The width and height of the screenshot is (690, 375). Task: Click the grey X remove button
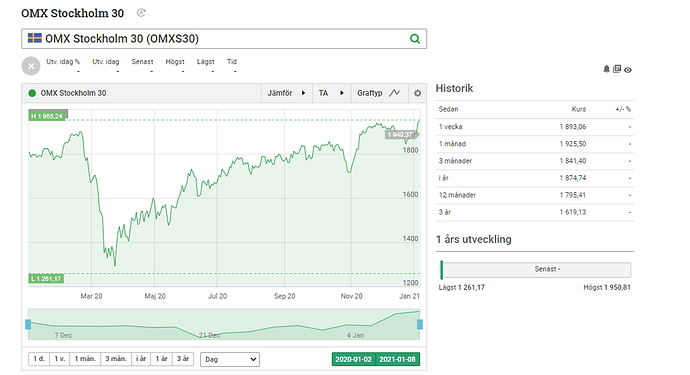click(31, 66)
